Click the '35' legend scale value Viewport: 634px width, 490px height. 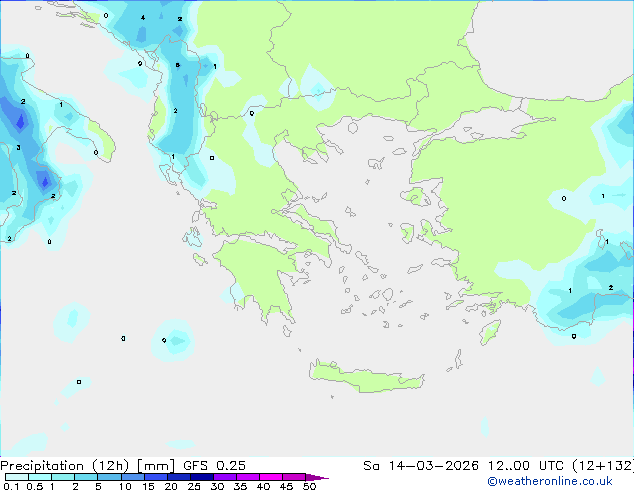[x=241, y=486]
